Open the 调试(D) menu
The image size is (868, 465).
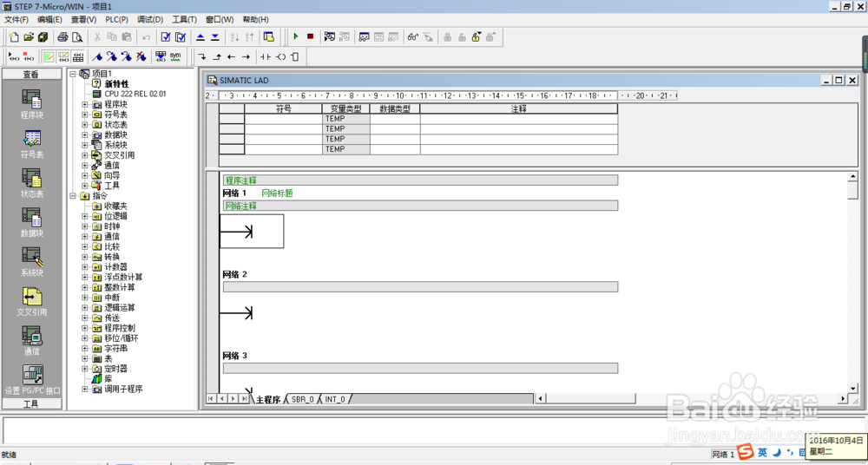(x=150, y=19)
